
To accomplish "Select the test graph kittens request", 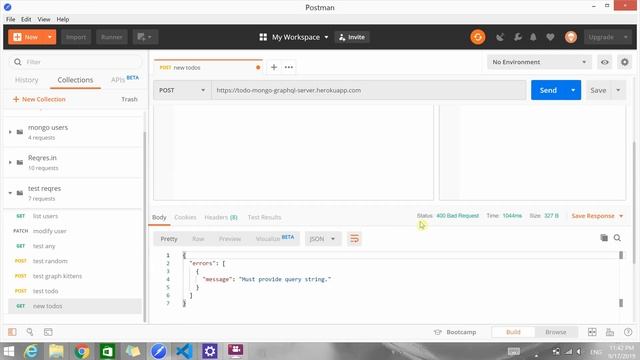I will click(74, 276).
